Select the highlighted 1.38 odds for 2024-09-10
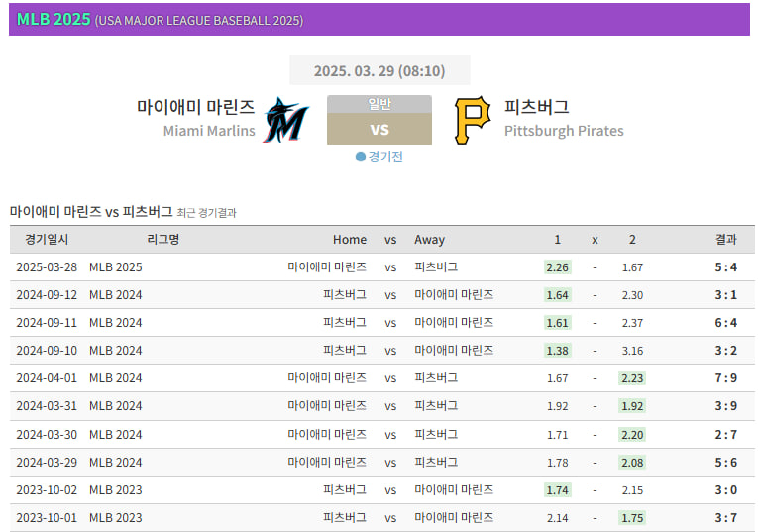 (558, 351)
